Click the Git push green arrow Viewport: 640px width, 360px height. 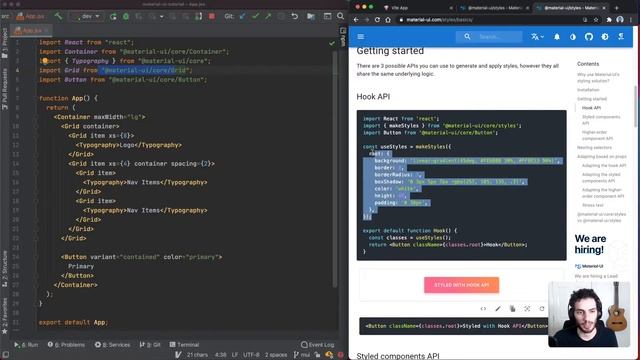[268, 16]
